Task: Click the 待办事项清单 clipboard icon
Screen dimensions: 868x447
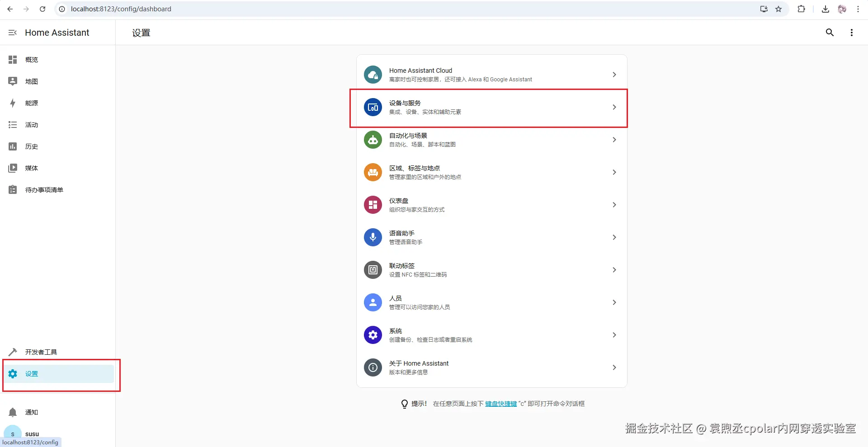Action: tap(13, 190)
